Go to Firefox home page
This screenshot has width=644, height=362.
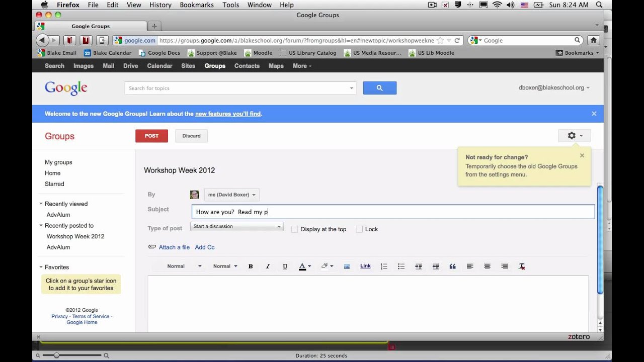(x=594, y=40)
